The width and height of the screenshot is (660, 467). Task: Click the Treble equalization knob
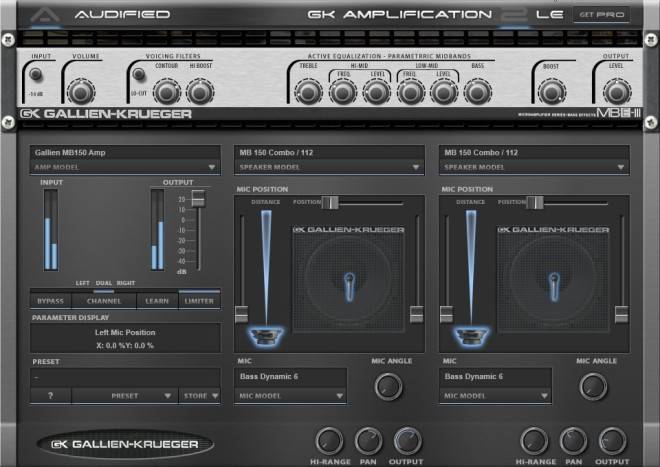[x=308, y=92]
